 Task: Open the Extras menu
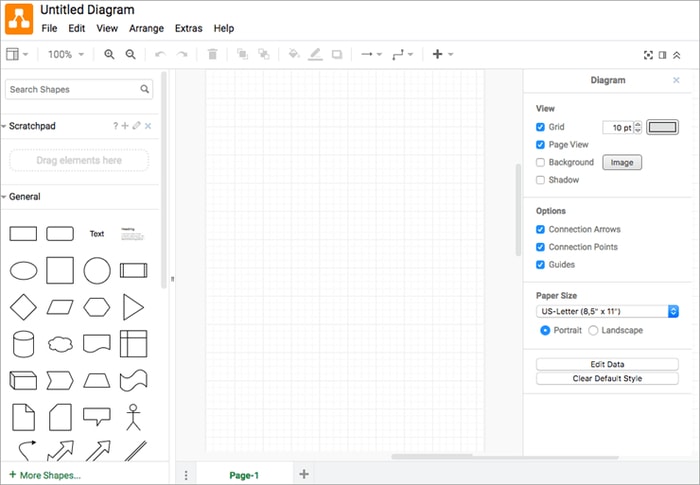(188, 28)
